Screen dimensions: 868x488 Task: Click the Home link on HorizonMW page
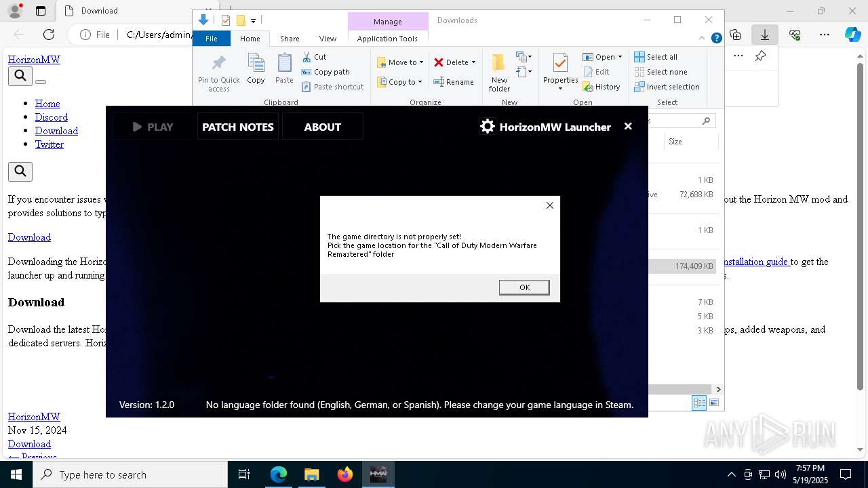tap(47, 104)
